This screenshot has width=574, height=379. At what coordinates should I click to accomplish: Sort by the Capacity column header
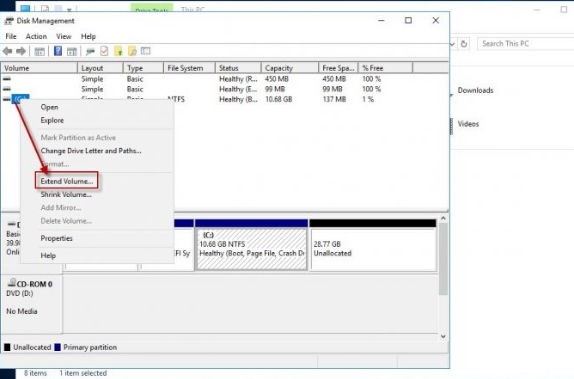click(290, 68)
